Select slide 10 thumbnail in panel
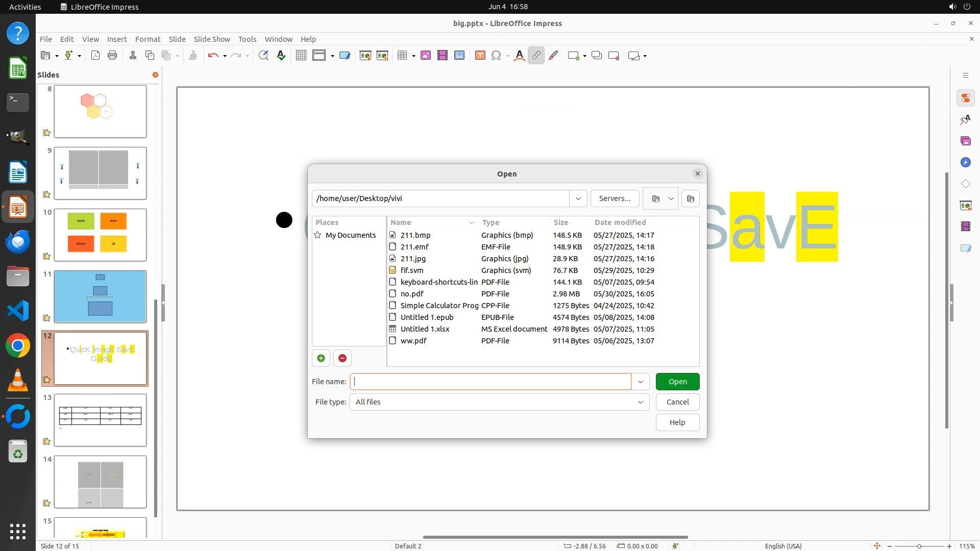 tap(100, 235)
